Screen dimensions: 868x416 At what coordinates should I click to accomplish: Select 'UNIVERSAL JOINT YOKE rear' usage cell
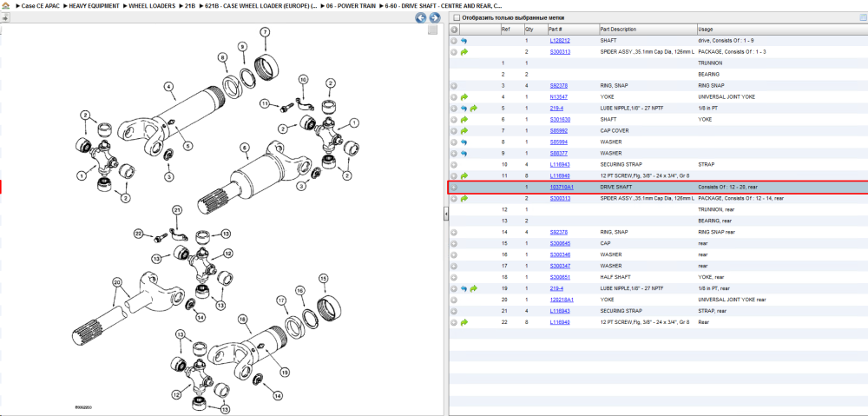(732, 300)
